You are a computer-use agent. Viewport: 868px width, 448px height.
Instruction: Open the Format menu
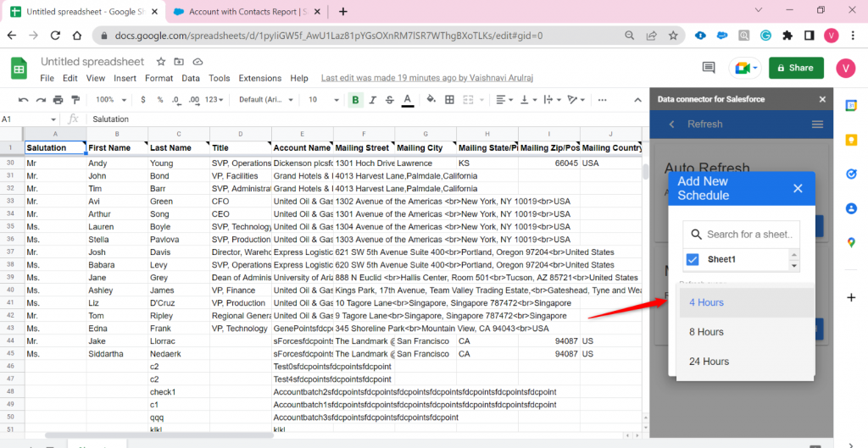point(159,79)
